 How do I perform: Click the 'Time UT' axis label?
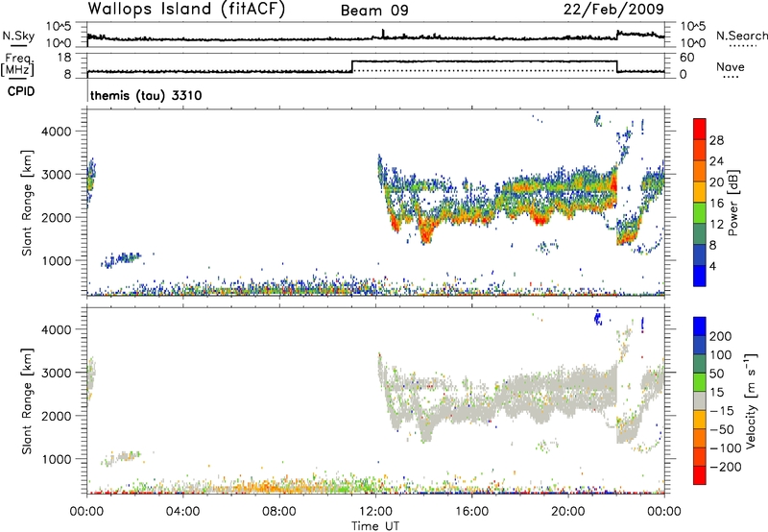pyautogui.click(x=375, y=526)
